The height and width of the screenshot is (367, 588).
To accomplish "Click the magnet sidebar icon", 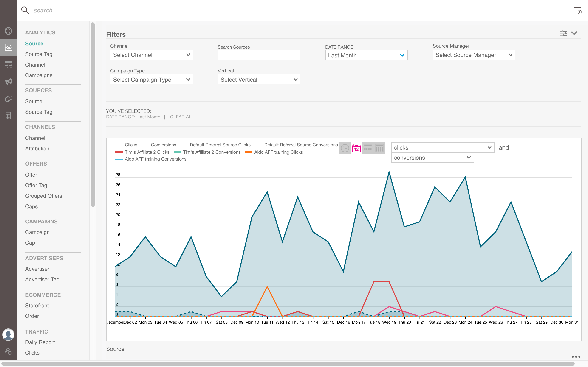I will click(x=8, y=99).
